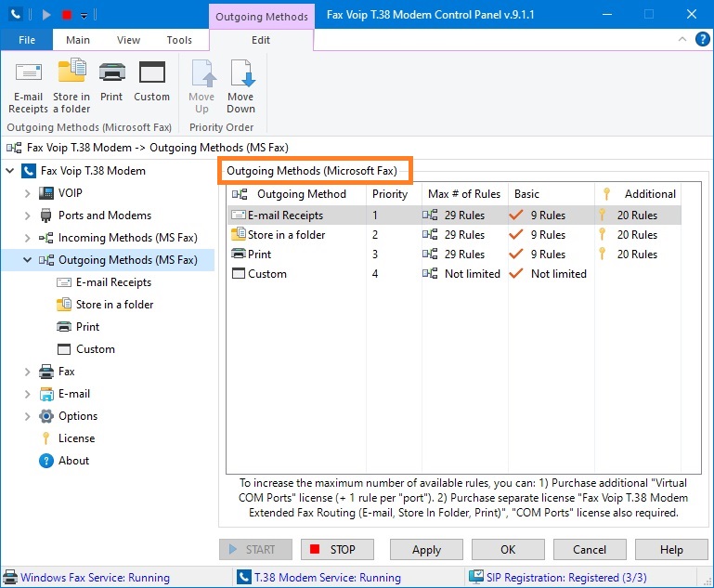Collapse the ribbon with the up chevron
The width and height of the screenshot is (714, 588).
(682, 39)
